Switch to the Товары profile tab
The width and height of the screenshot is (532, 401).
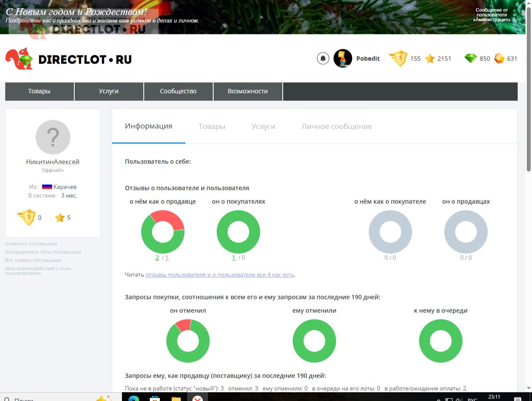point(211,126)
